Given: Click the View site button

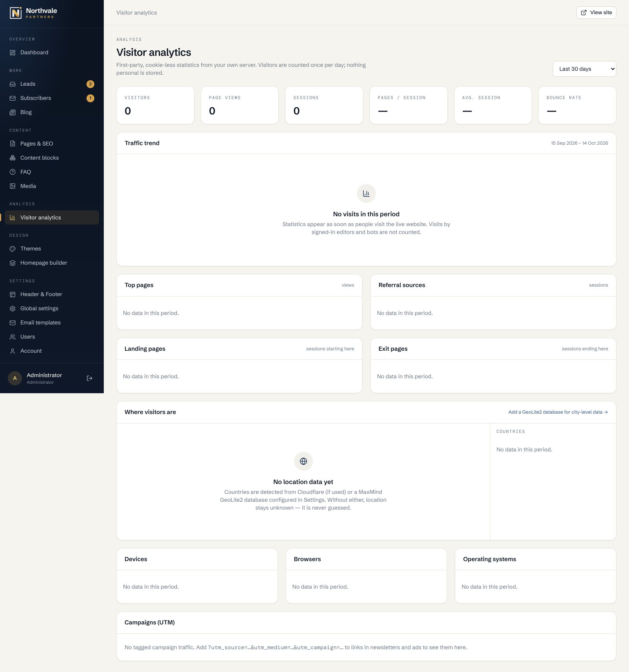Looking at the screenshot, I should pyautogui.click(x=596, y=13).
